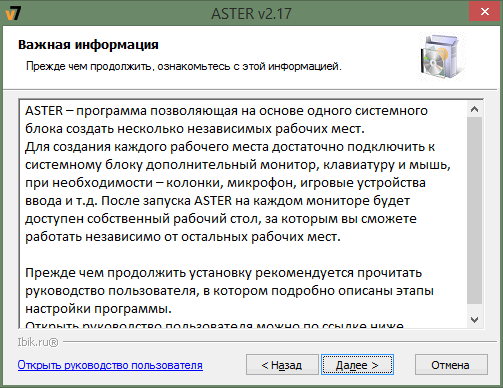Image resolution: width=503 pixels, height=388 pixels.
Task: Click the ASTER v2.17 window title text
Action: pos(251,14)
